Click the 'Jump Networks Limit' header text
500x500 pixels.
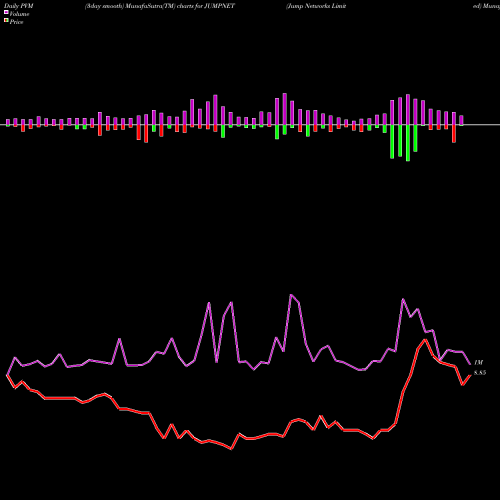pos(316,6)
